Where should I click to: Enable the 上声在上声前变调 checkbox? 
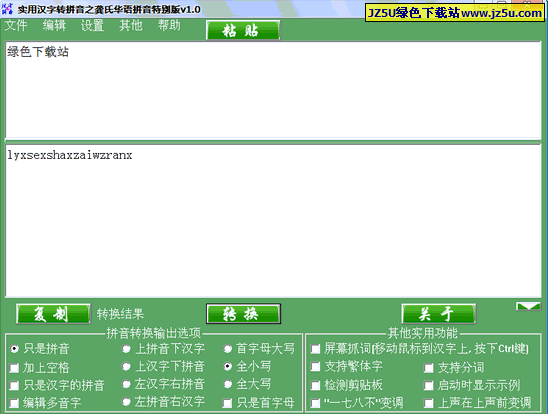pyautogui.click(x=477, y=403)
